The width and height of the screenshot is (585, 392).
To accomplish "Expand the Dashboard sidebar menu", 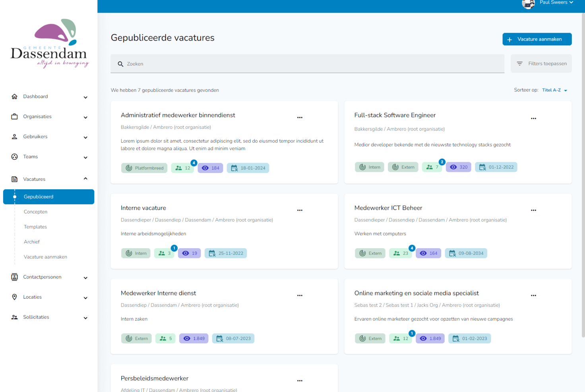I will tap(85, 97).
